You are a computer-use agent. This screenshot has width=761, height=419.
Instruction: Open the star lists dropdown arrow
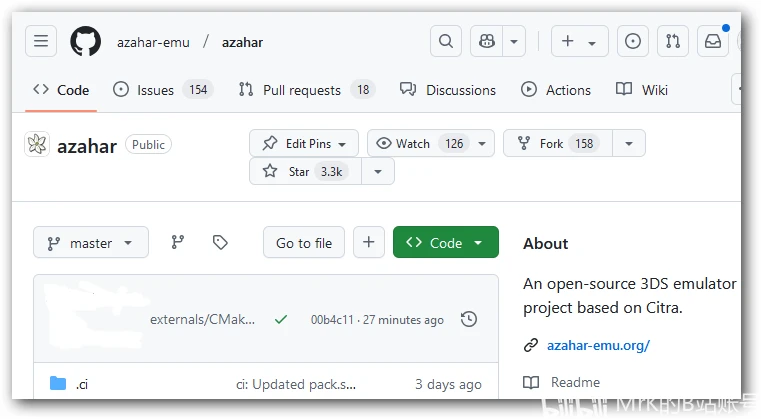pyautogui.click(x=377, y=171)
